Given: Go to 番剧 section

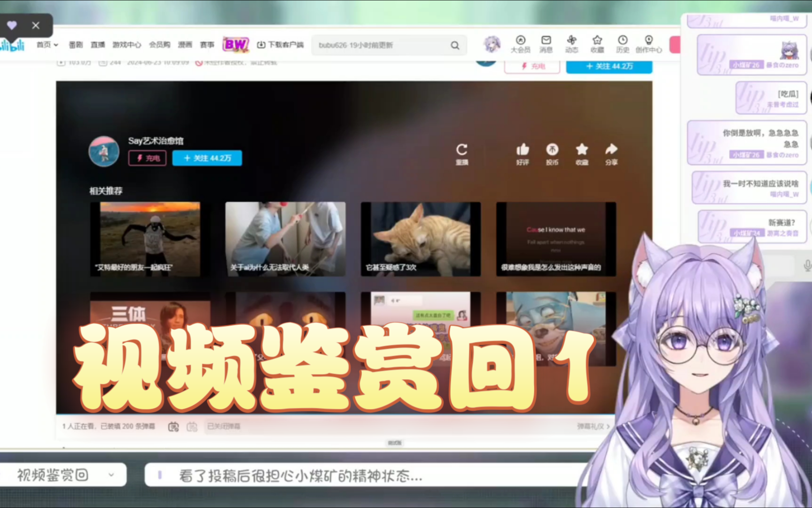Looking at the screenshot, I should [x=76, y=45].
